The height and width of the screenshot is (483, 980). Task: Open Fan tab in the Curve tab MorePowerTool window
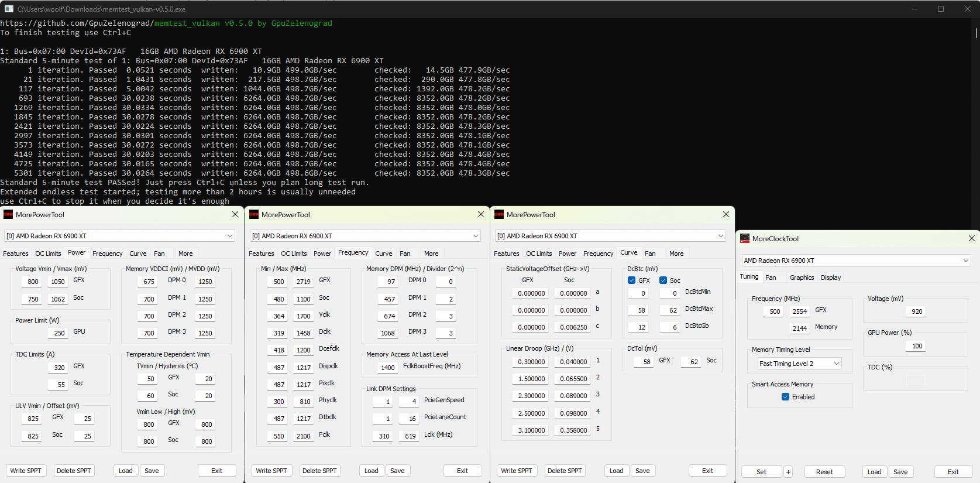tap(650, 254)
